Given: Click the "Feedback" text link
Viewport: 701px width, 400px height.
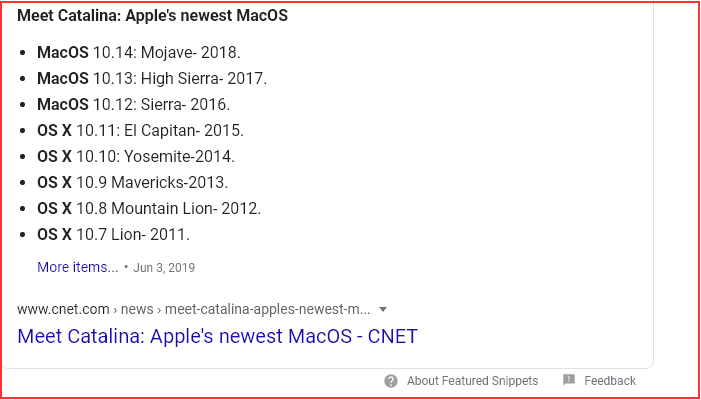Looking at the screenshot, I should coord(610,381).
